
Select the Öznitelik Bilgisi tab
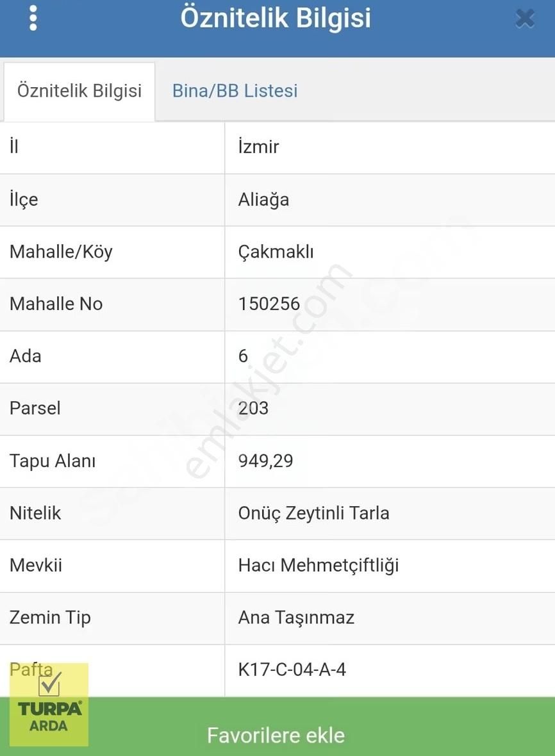coord(79,91)
